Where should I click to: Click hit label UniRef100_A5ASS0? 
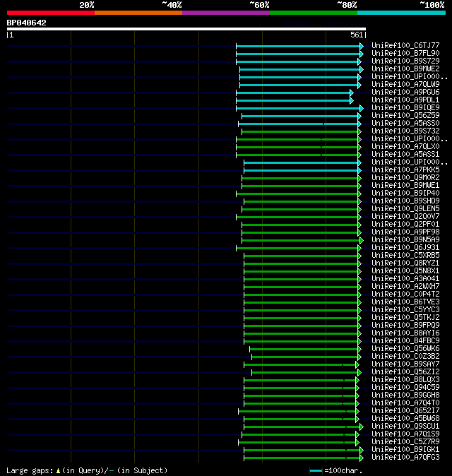405,124
